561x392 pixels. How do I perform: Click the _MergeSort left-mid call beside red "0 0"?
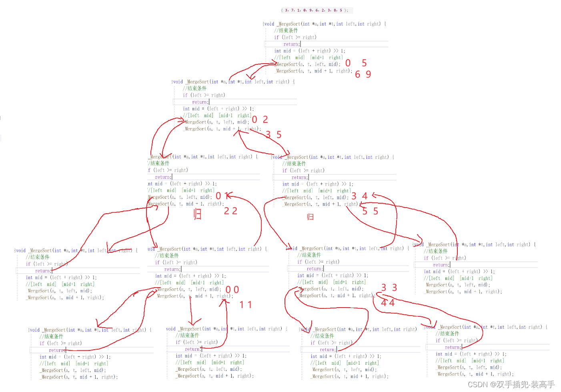click(x=188, y=290)
